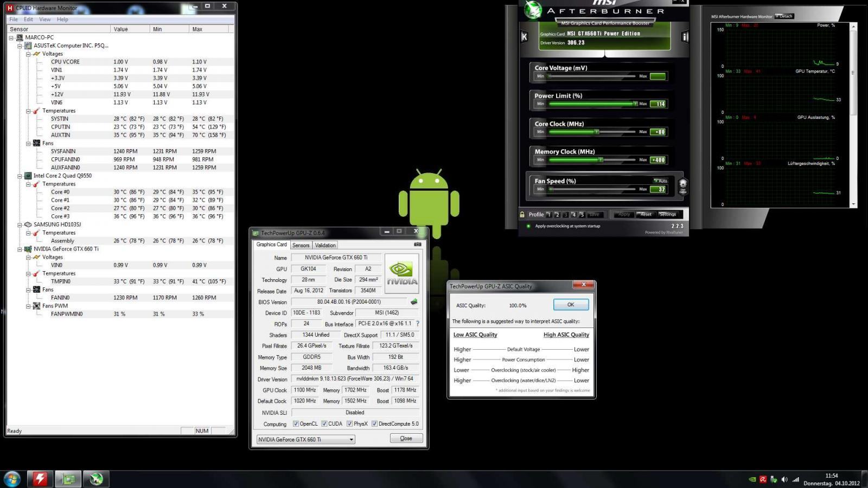868x488 pixels.
Task: Collapse the NVIDIA GeForce GTX 660 Ti node
Action: click(x=20, y=249)
